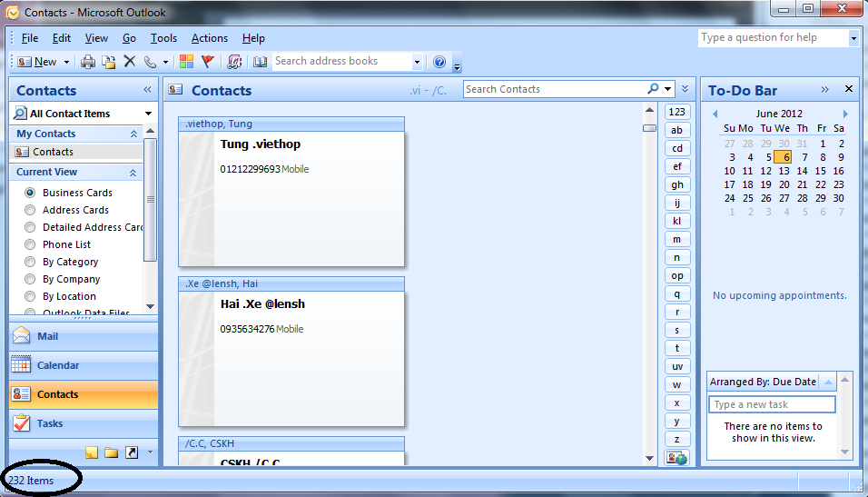
Task: Jump to 123 index button
Action: pos(677,112)
